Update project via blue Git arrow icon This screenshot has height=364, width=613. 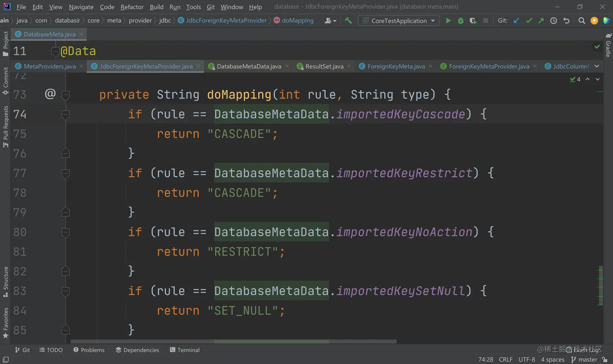pyautogui.click(x=516, y=21)
